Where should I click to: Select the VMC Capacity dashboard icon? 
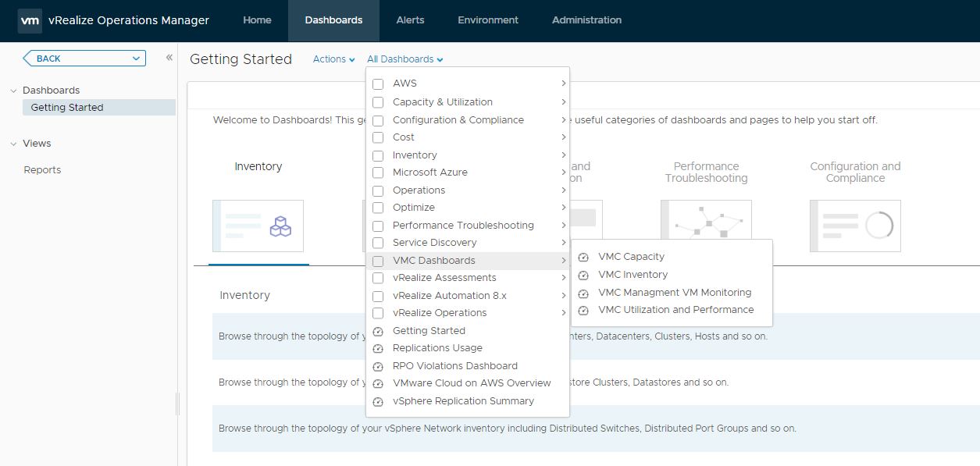click(583, 256)
